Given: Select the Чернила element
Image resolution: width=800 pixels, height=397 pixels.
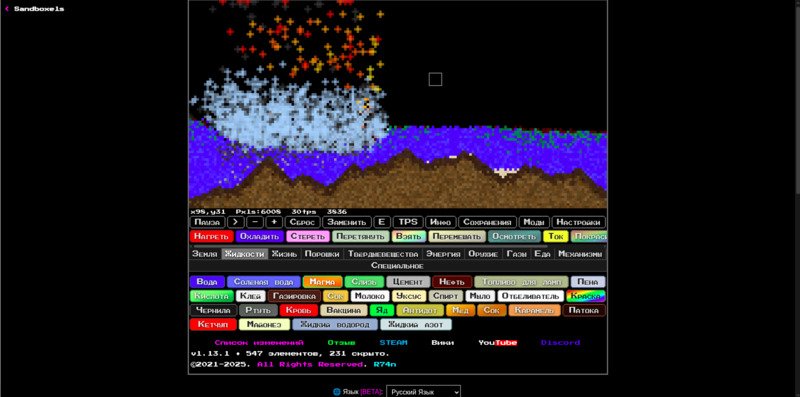Looking at the screenshot, I should (x=213, y=310).
